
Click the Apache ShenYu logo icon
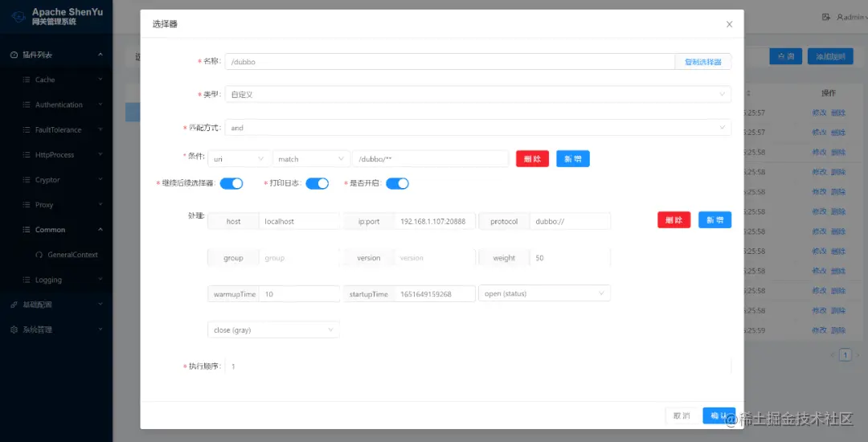point(18,16)
